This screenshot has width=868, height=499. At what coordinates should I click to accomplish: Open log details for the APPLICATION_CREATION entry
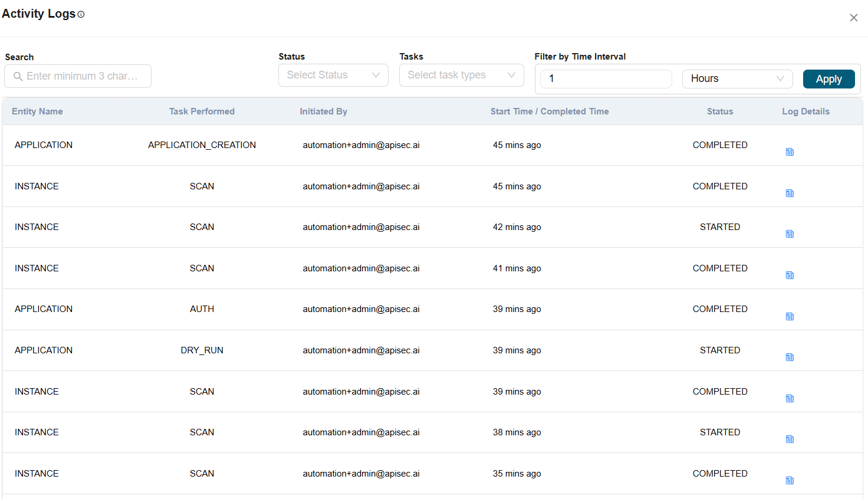[790, 152]
